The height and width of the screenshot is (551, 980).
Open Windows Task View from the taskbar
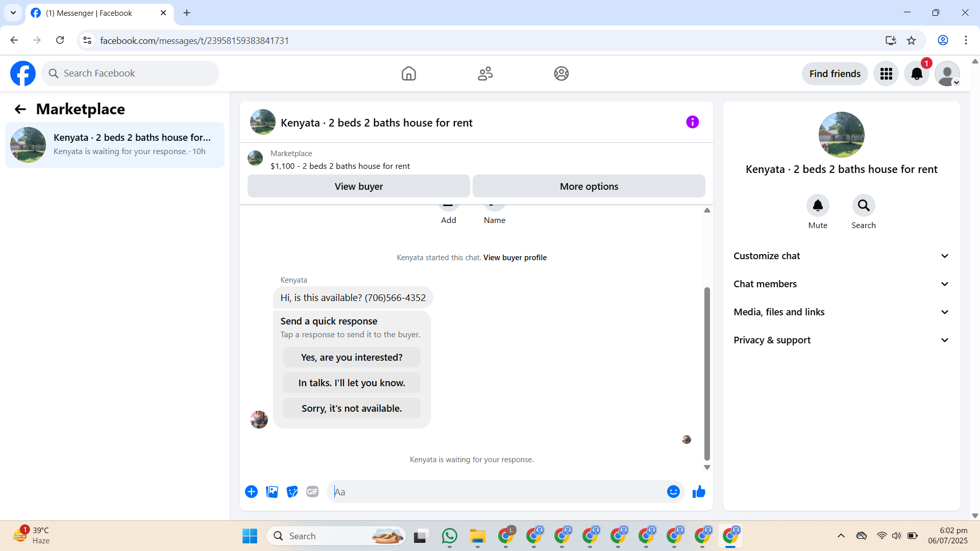point(420,536)
